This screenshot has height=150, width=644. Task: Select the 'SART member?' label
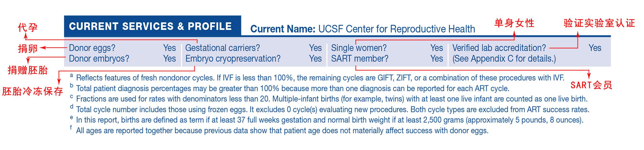(360, 58)
